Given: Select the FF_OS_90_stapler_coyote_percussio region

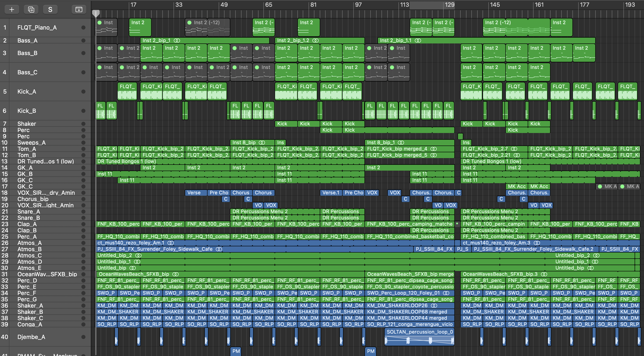Looking at the screenshot, I should 409,287.
